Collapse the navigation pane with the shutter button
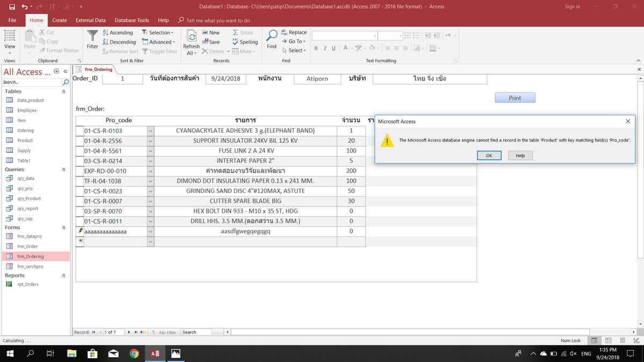 [x=65, y=71]
